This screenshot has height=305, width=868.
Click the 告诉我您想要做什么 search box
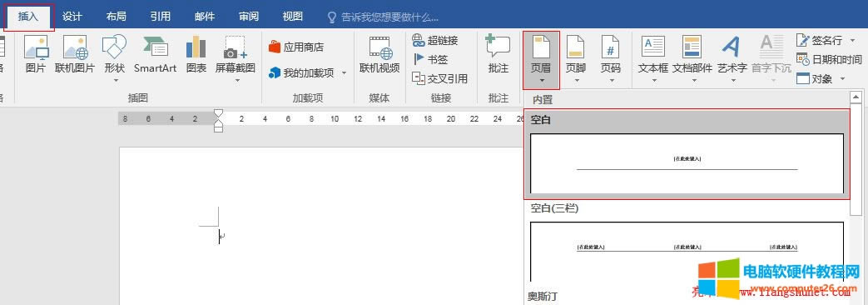(383, 17)
